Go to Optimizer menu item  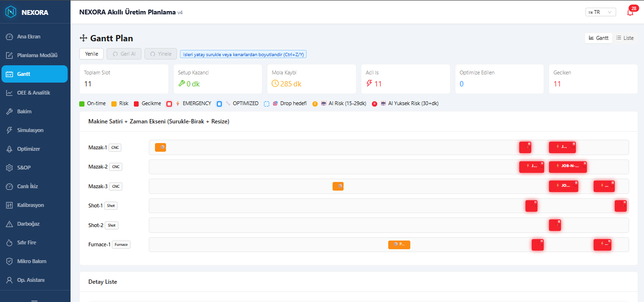pyautogui.click(x=35, y=149)
